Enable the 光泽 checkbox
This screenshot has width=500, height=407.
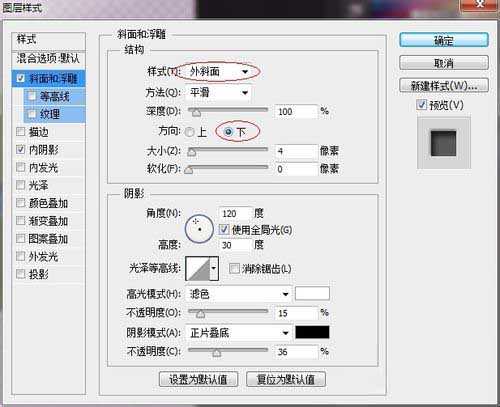(21, 185)
